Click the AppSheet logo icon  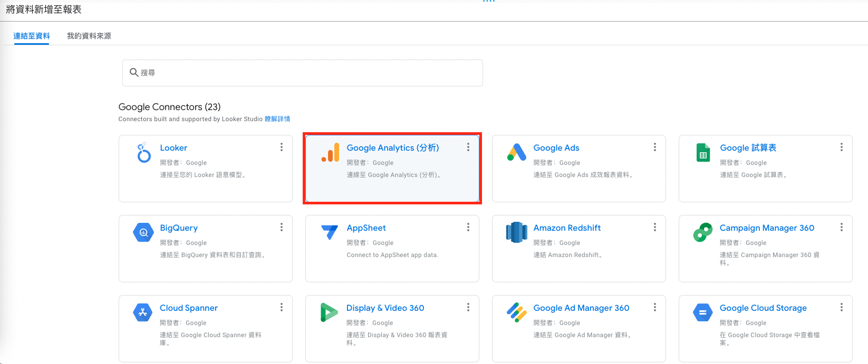[x=330, y=232]
